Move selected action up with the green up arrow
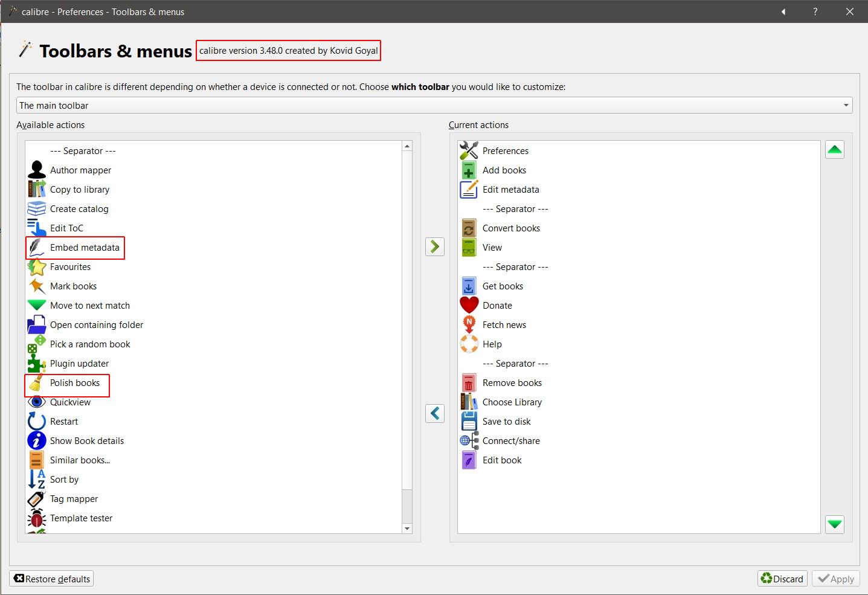The image size is (868, 595). tap(835, 150)
